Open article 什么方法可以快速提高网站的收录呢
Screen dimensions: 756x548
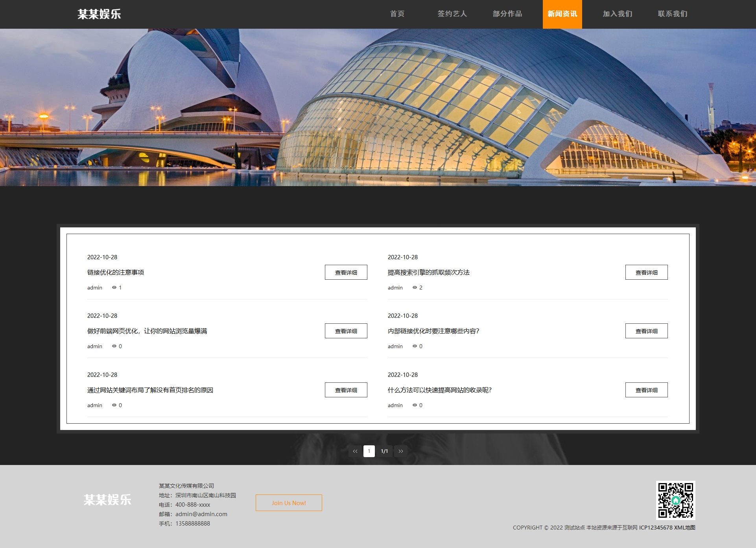coord(439,390)
